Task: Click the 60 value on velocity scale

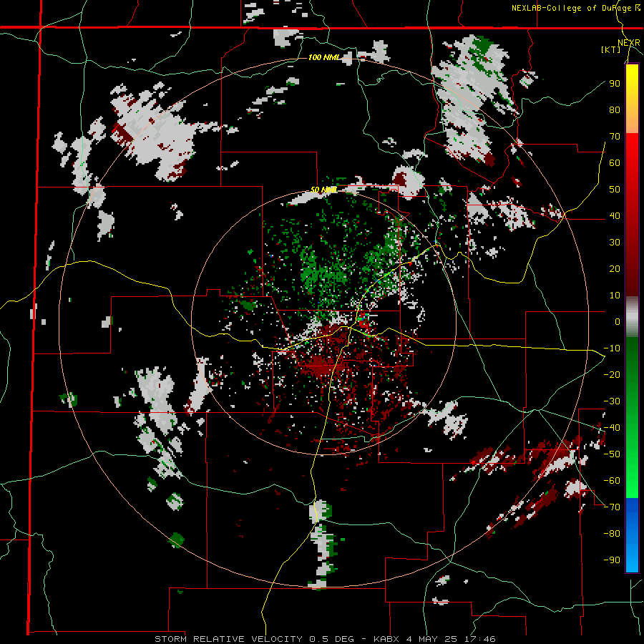Action: (x=615, y=163)
